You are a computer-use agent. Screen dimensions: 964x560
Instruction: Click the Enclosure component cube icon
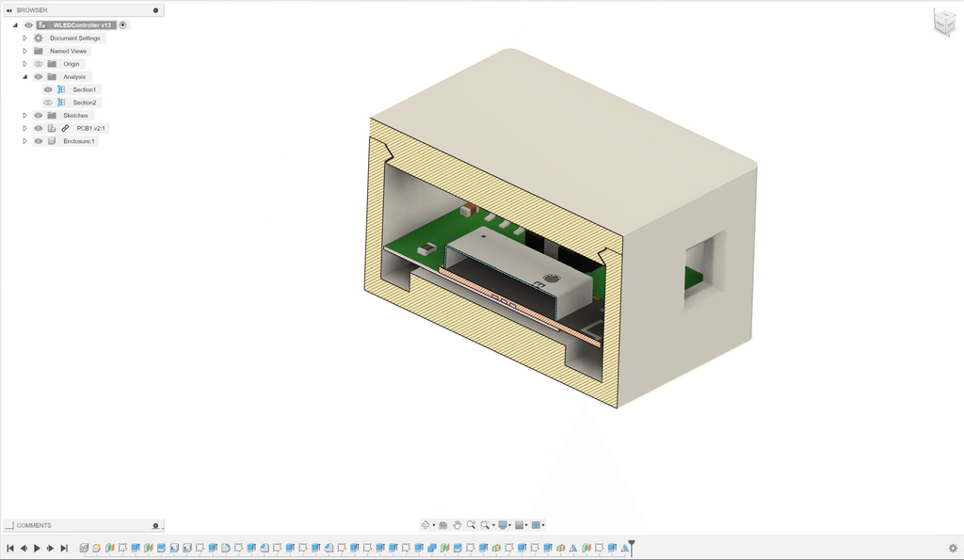52,141
